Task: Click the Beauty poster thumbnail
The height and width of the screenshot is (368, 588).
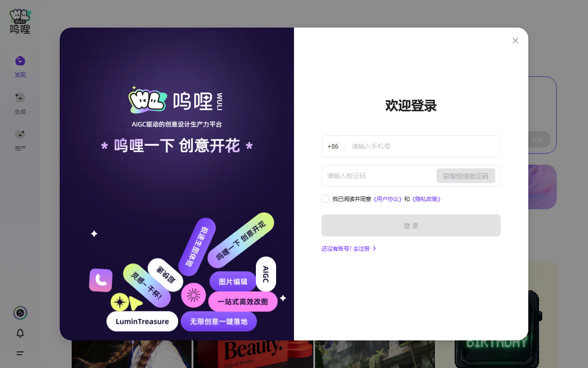Action: (253, 354)
